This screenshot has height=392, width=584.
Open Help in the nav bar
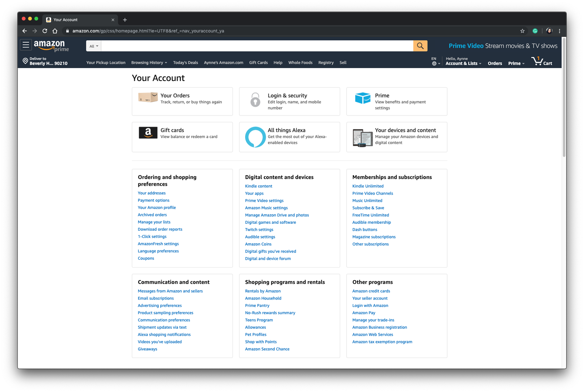[278, 62]
